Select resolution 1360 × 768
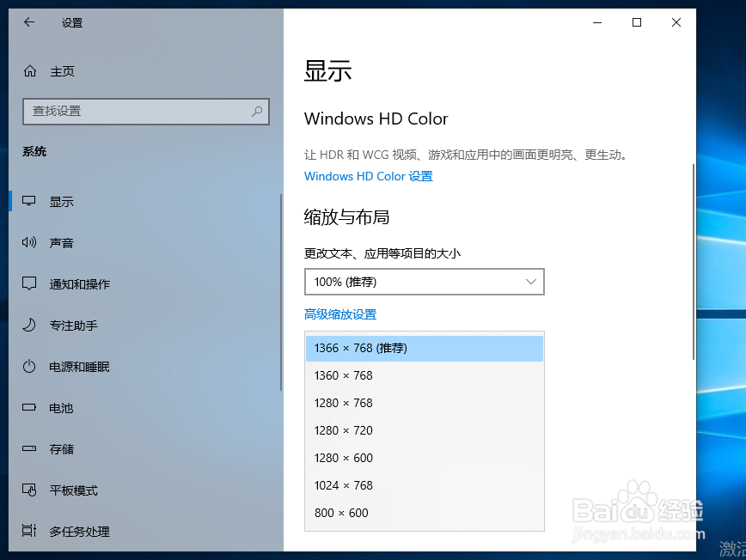This screenshot has width=746, height=560. pyautogui.click(x=425, y=375)
